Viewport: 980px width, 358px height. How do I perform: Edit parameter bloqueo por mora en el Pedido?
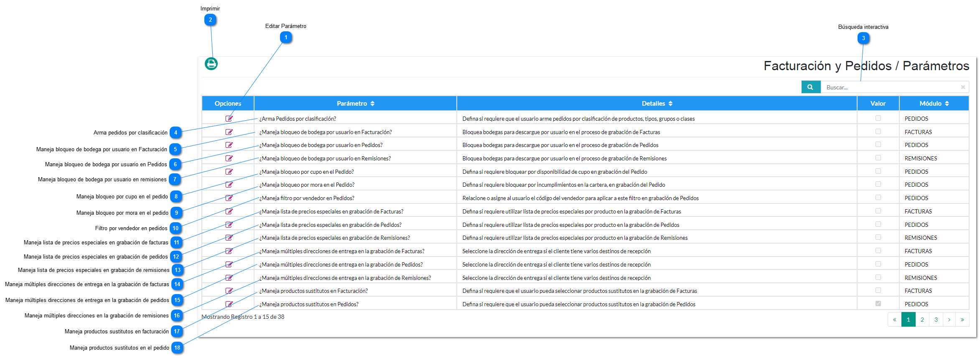coord(229,185)
